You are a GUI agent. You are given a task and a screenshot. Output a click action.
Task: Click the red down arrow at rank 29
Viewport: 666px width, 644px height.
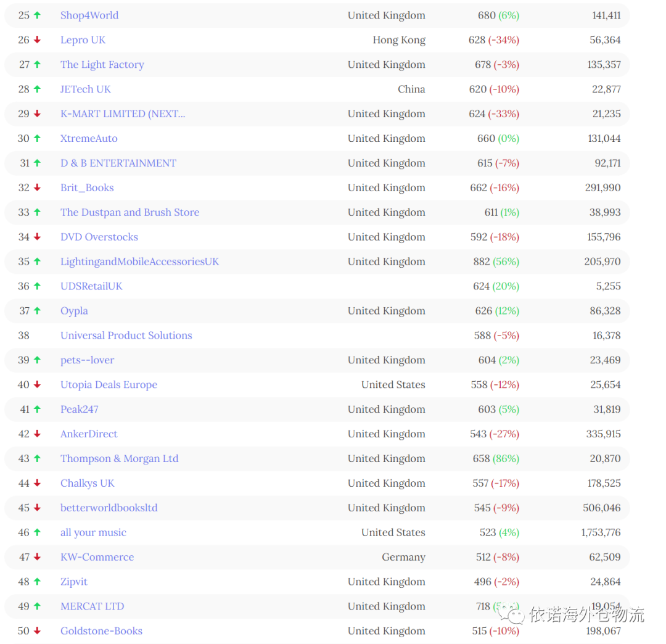pos(38,114)
